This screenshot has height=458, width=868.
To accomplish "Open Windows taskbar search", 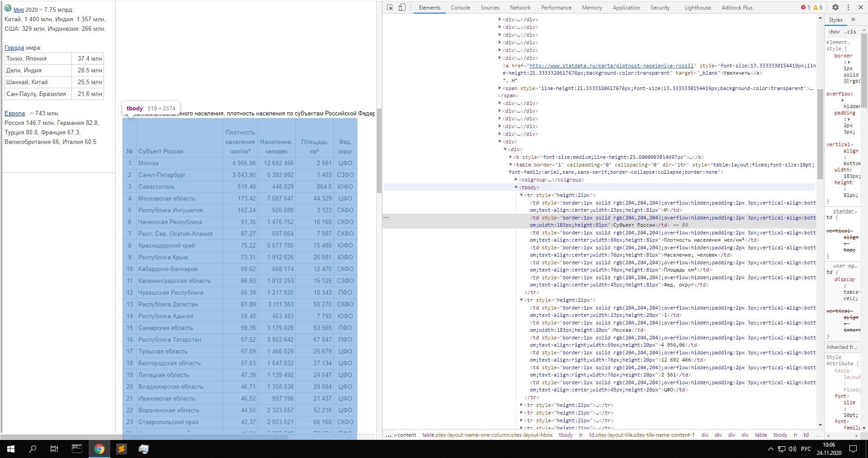I will pyautogui.click(x=33, y=449).
